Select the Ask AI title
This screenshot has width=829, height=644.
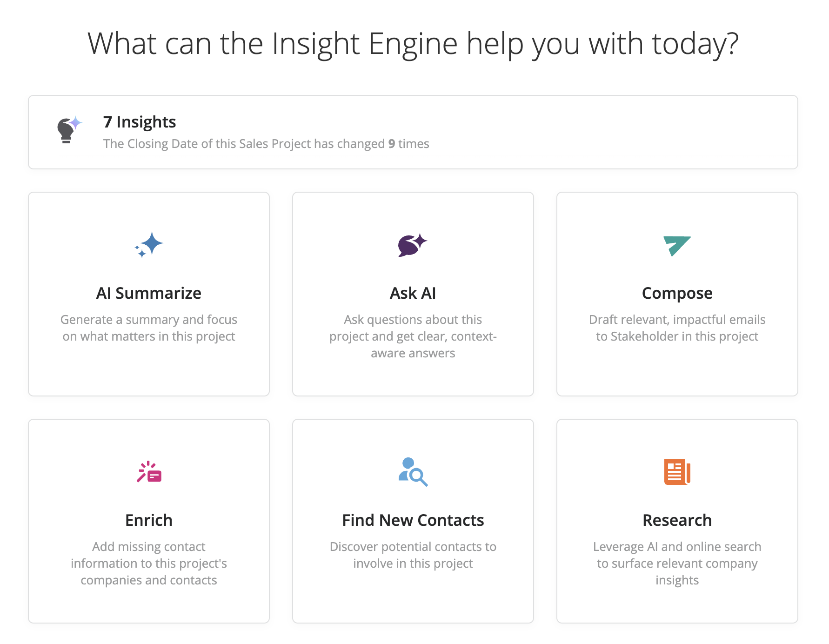click(x=413, y=293)
